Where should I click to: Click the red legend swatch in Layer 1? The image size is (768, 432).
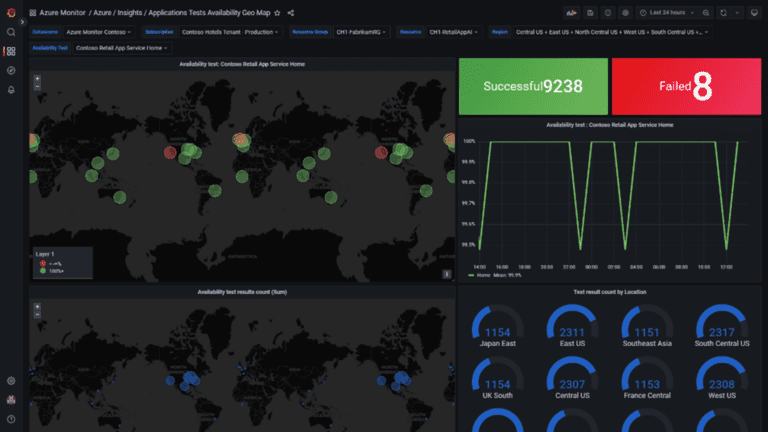click(x=43, y=264)
